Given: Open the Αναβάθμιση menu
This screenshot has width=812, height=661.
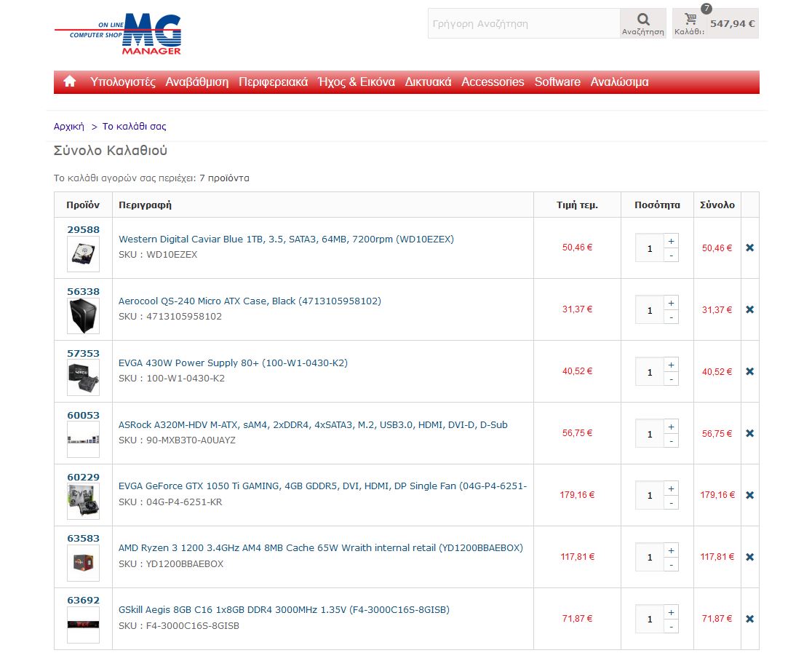Looking at the screenshot, I should tap(196, 82).
